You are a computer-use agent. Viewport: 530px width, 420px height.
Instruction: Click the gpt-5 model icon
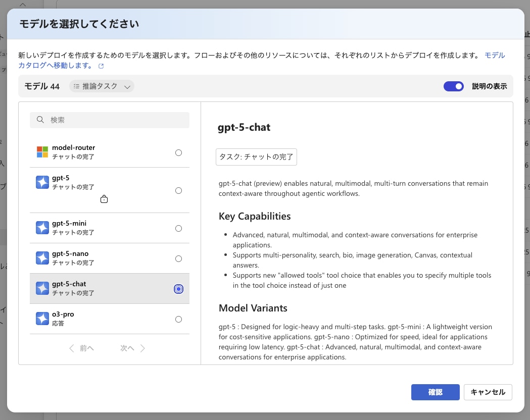[42, 182]
